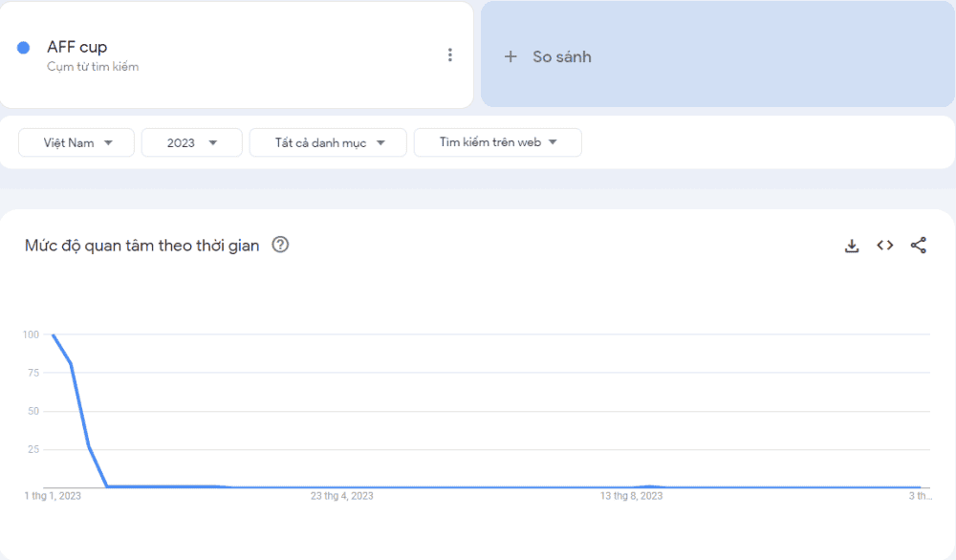The image size is (956, 560).
Task: Download the interest over time chart data
Action: tap(852, 246)
